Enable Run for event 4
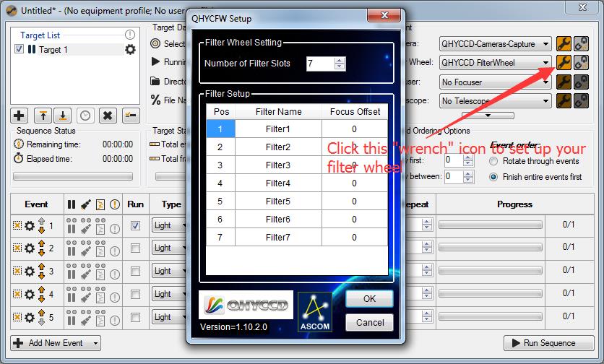 point(135,294)
